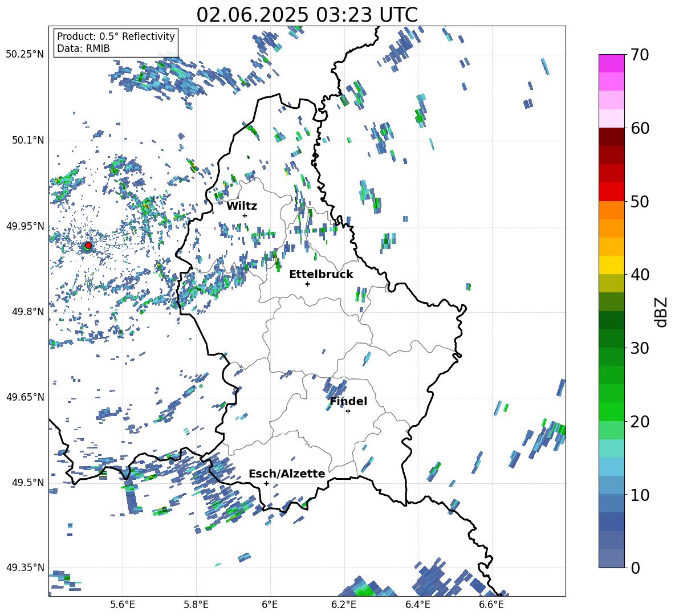Click the yellow colorbar segment just above 40

point(611,266)
